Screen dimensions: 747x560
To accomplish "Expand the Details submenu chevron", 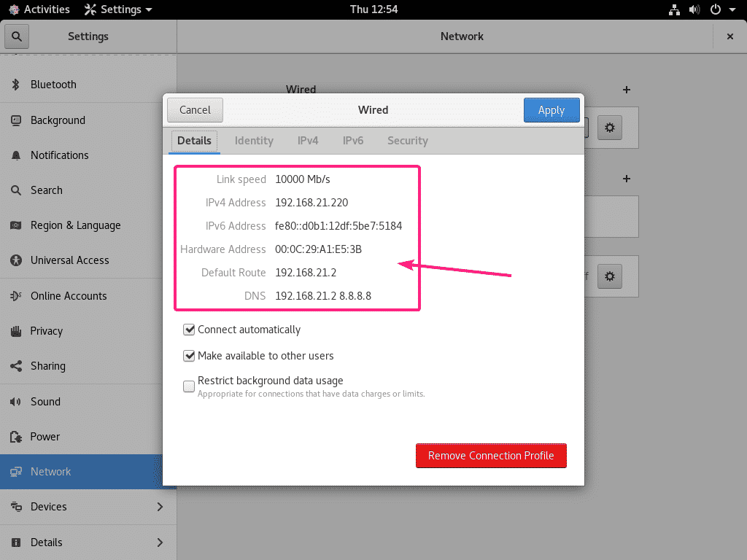I will tap(160, 542).
